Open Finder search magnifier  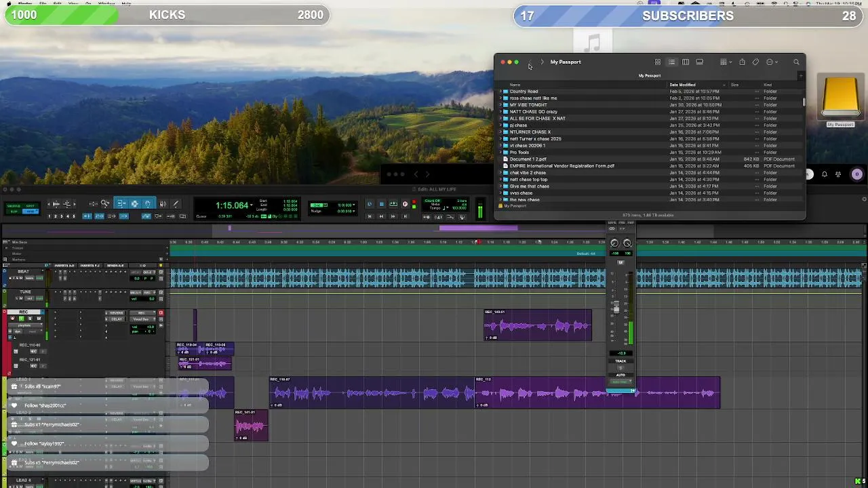point(796,62)
